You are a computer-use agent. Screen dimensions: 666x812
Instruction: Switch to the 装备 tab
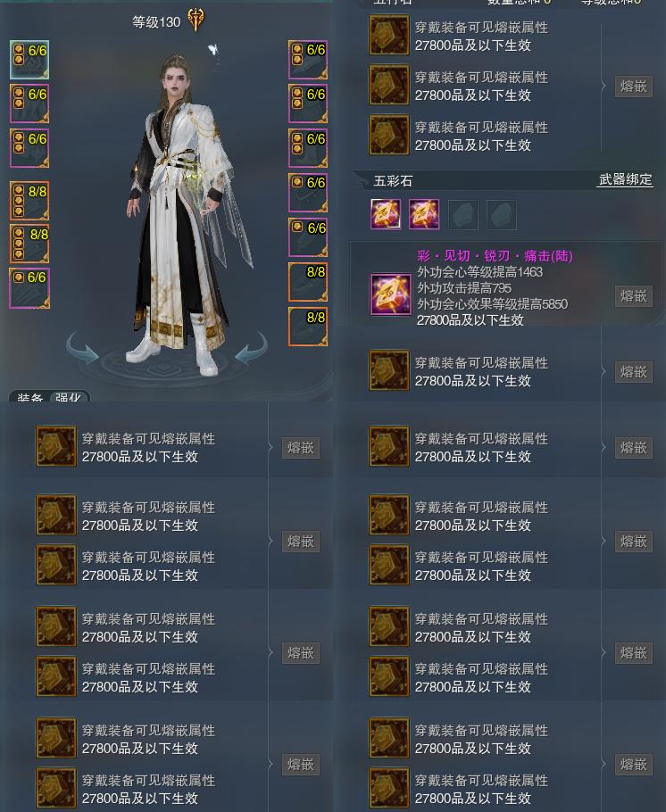click(x=29, y=397)
